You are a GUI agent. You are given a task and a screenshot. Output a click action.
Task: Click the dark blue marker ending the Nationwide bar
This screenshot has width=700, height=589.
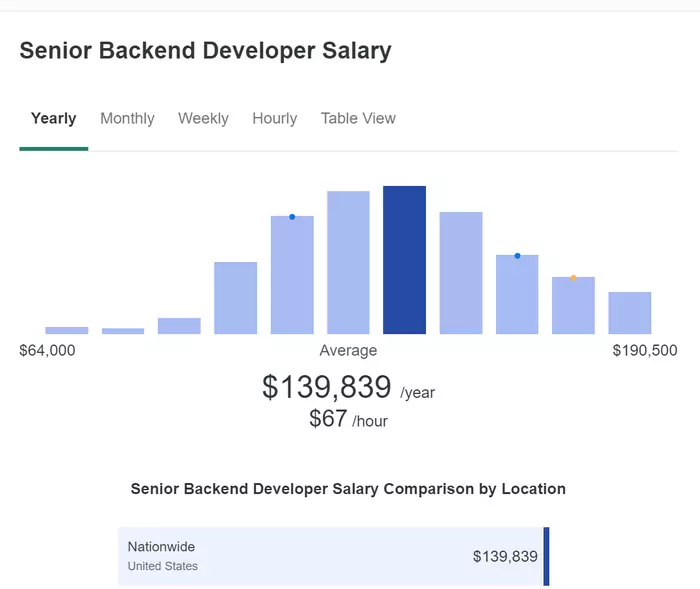pos(546,556)
